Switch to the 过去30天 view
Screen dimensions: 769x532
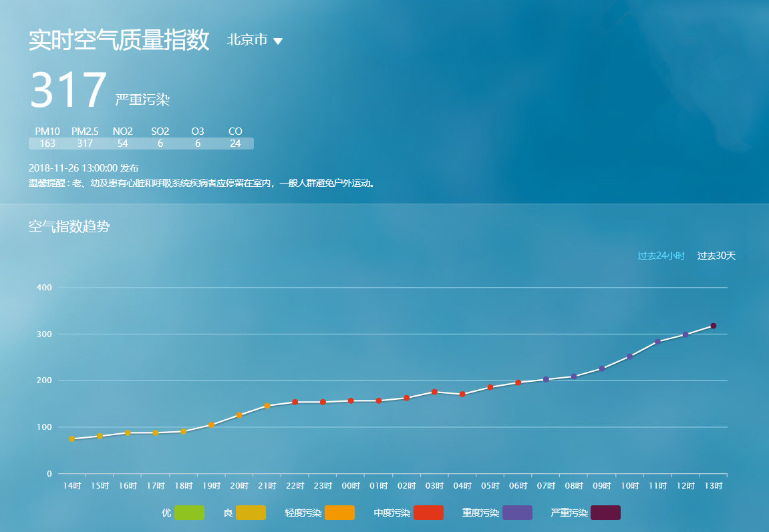(x=715, y=255)
